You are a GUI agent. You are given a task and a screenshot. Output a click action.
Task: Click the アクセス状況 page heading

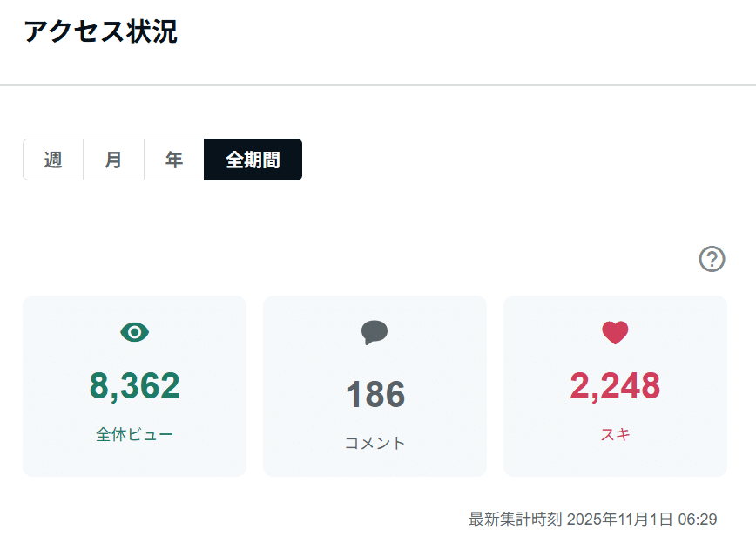click(x=101, y=32)
